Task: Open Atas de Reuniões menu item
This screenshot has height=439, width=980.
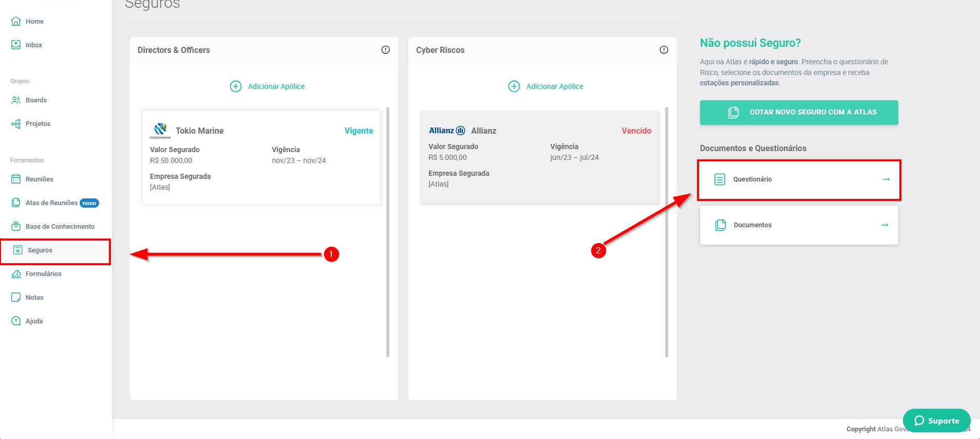Action: 51,203
